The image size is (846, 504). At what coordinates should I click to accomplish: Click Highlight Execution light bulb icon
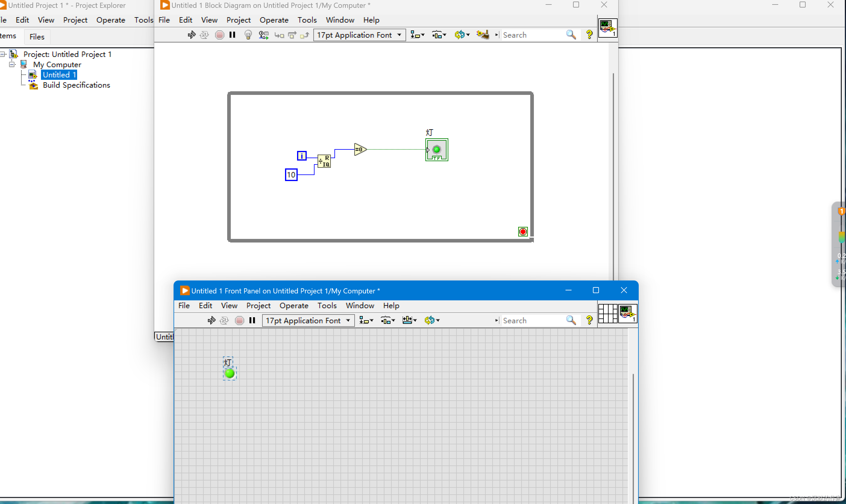coord(248,35)
